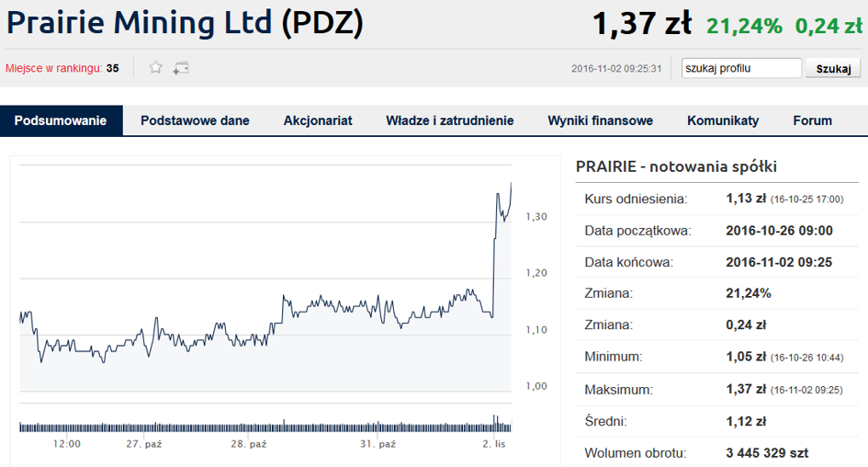Focus the szukaj profilu search field
This screenshot has width=868, height=467.
[741, 68]
